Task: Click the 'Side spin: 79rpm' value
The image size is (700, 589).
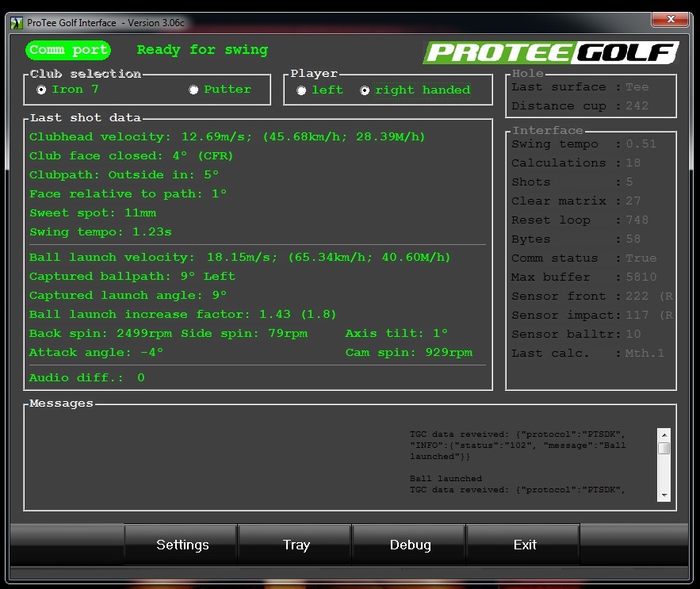Action: tap(244, 334)
